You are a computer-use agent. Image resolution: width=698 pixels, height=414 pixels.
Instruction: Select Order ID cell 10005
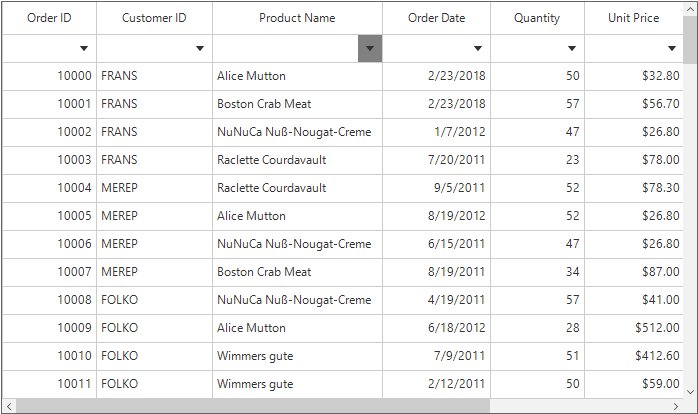click(x=49, y=217)
